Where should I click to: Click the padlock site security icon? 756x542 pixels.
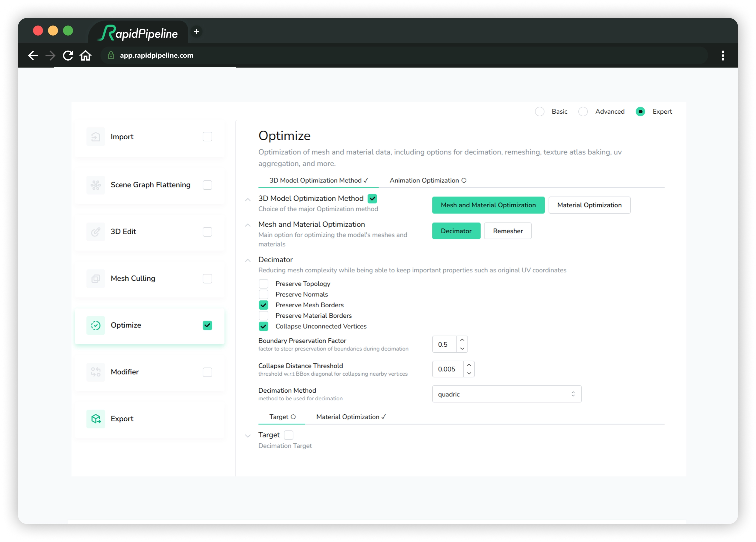(x=111, y=55)
